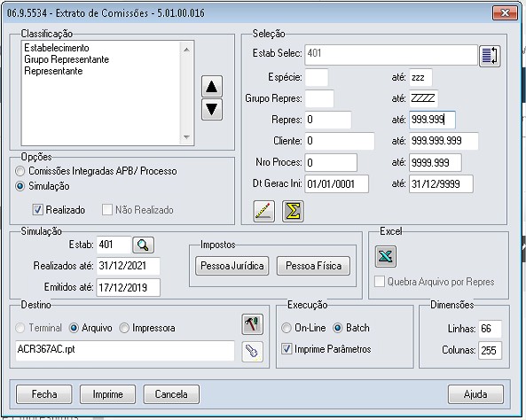526x420 pixels.
Task: Select Estabelecimento in classification list
Action: (57, 48)
